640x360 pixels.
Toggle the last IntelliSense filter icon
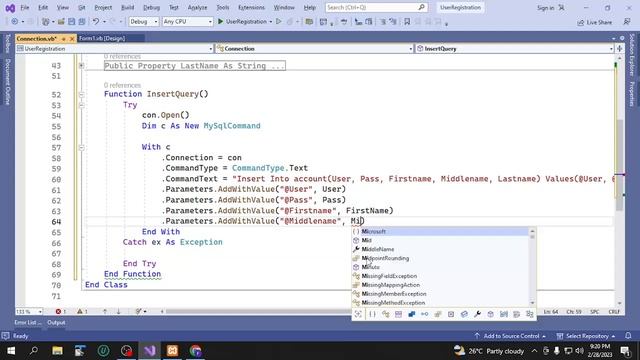tap(530, 314)
